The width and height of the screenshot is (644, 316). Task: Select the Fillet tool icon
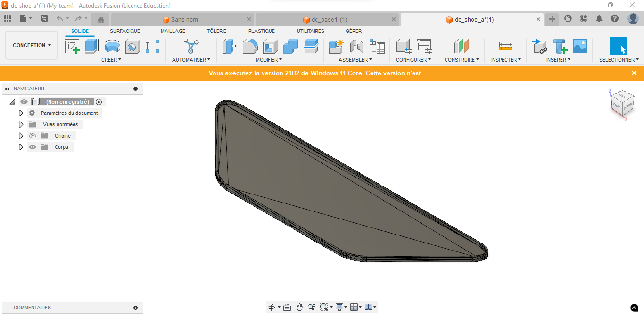pos(250,46)
